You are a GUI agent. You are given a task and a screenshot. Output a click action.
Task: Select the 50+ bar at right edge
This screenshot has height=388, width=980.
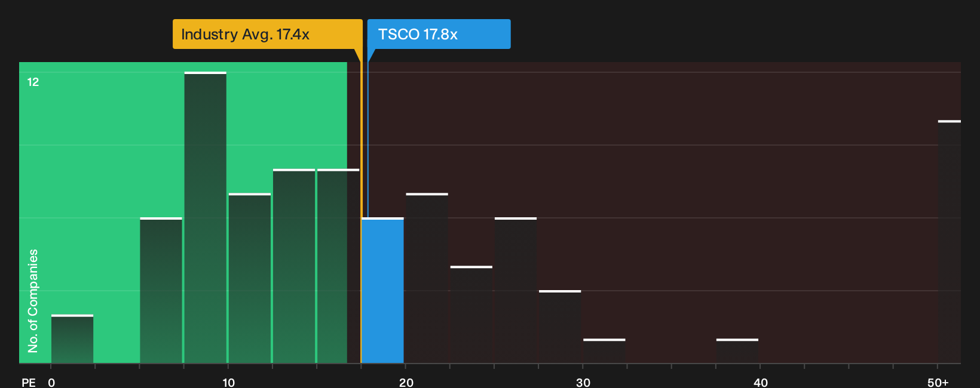tap(950, 242)
